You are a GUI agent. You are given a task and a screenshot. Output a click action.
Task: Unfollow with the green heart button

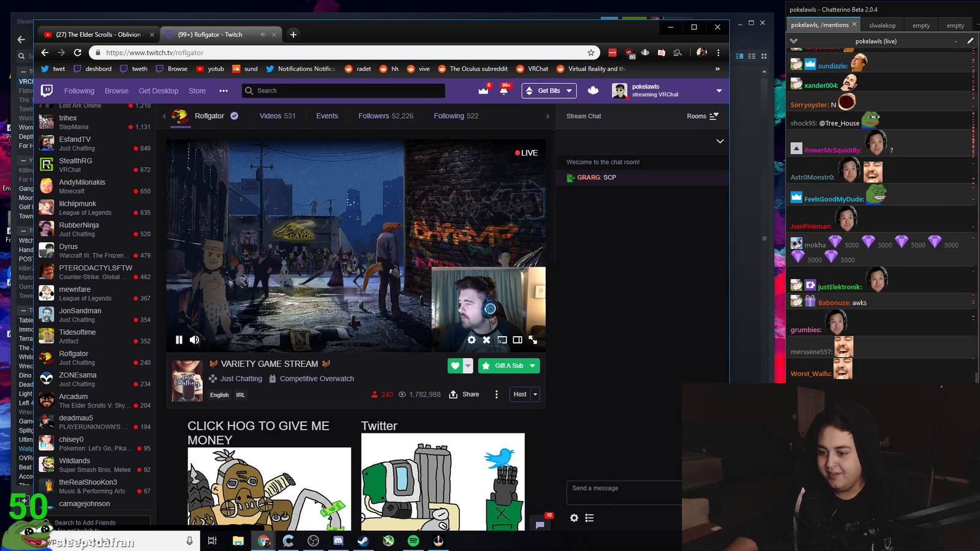(x=455, y=365)
